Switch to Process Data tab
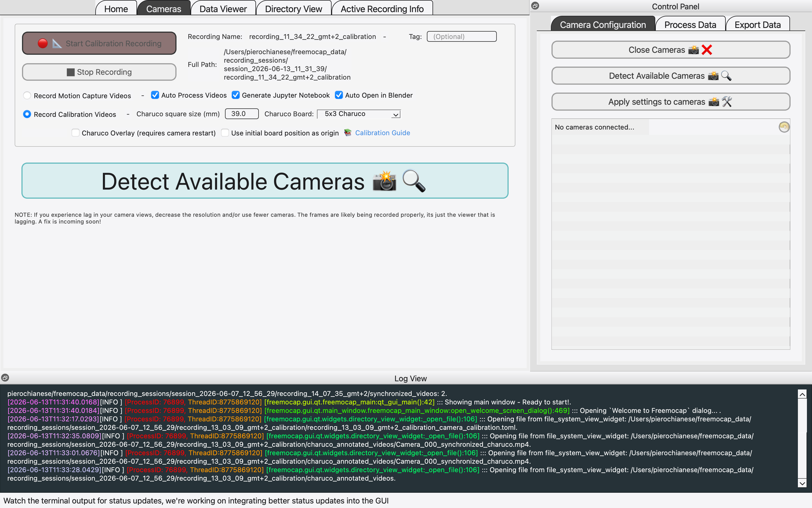This screenshot has height=508, width=812. click(x=690, y=25)
